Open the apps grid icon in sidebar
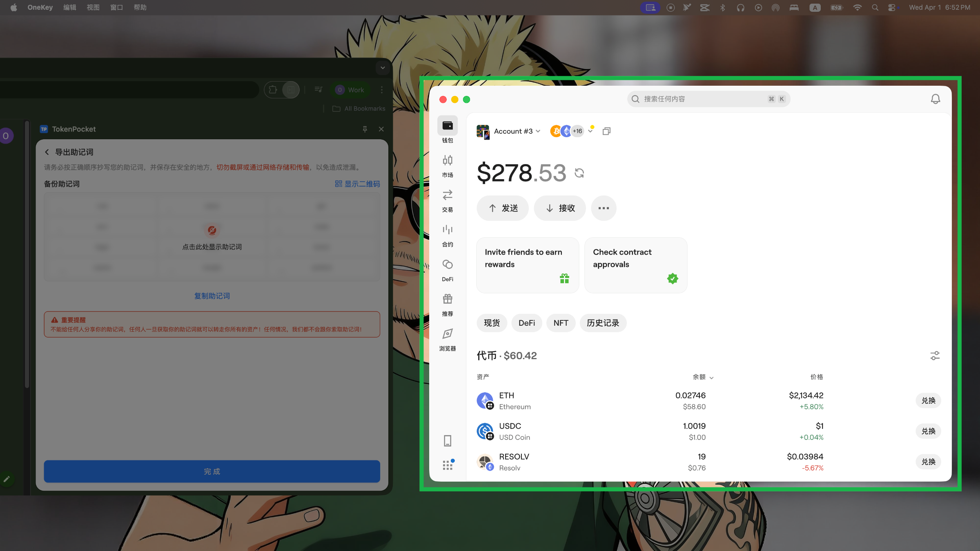The width and height of the screenshot is (980, 551). coord(448,465)
